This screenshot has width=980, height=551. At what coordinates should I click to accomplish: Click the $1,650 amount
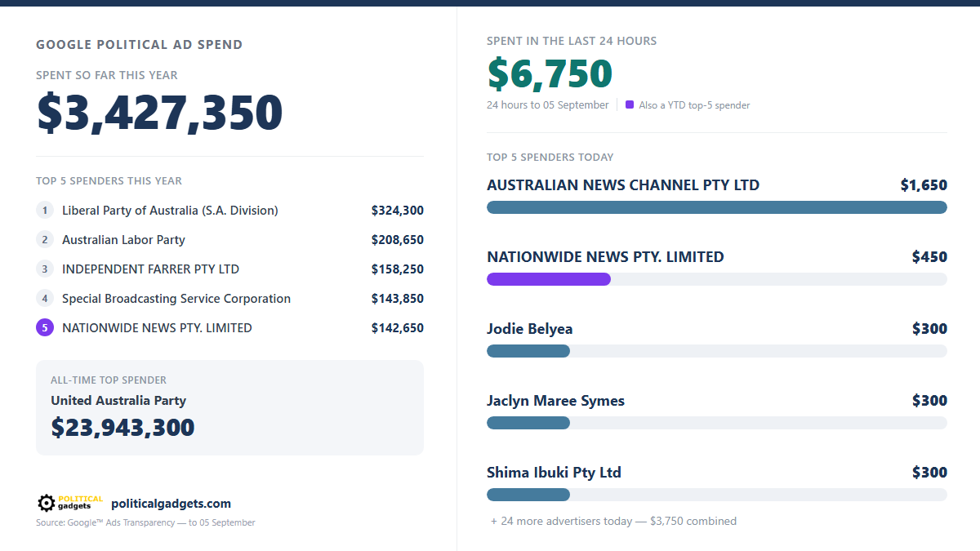coord(924,185)
